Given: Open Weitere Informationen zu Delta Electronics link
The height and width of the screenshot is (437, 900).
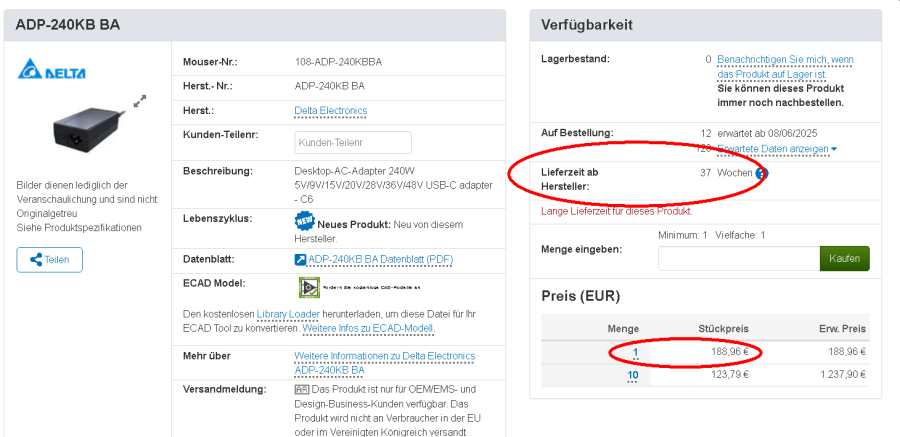Looking at the screenshot, I should click(385, 356).
